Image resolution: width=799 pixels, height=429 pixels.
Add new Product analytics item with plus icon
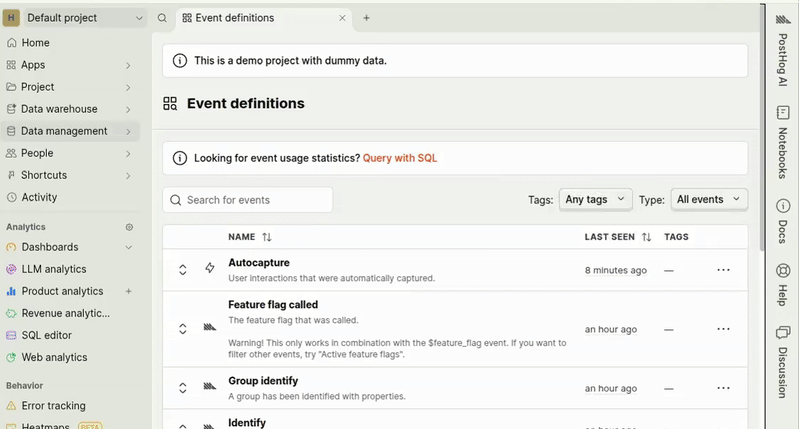[x=128, y=291]
